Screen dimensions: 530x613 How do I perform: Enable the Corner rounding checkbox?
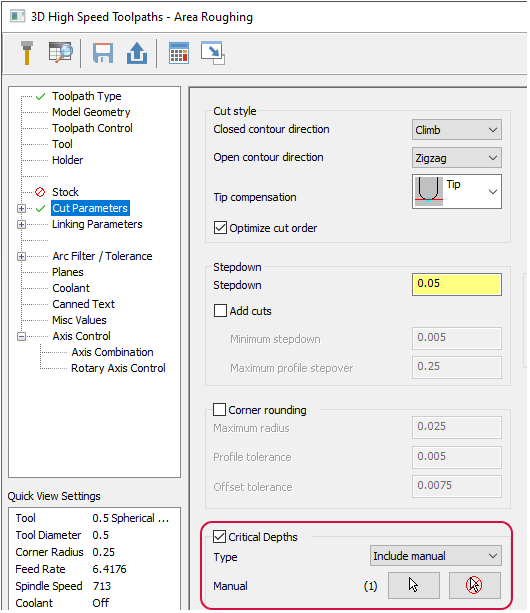coord(220,411)
